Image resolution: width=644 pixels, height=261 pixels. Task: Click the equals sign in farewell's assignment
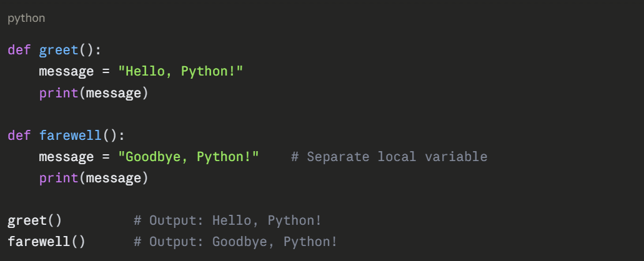coord(106,157)
